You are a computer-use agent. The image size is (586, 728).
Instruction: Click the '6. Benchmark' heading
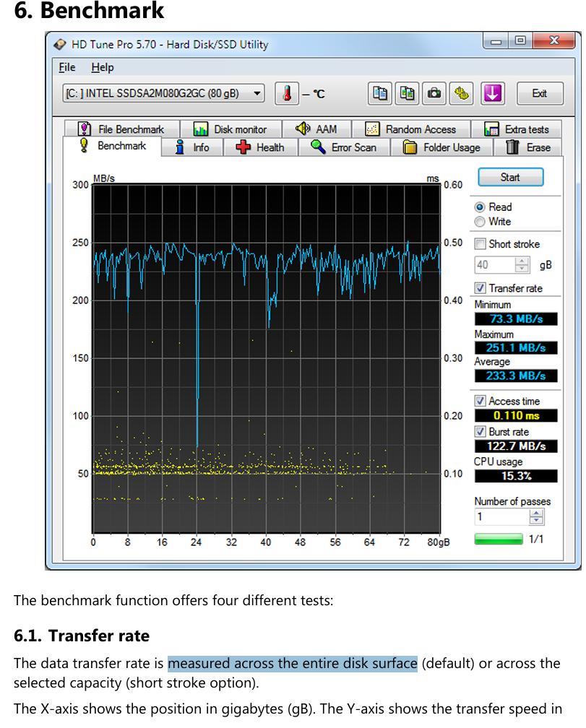pyautogui.click(x=89, y=10)
